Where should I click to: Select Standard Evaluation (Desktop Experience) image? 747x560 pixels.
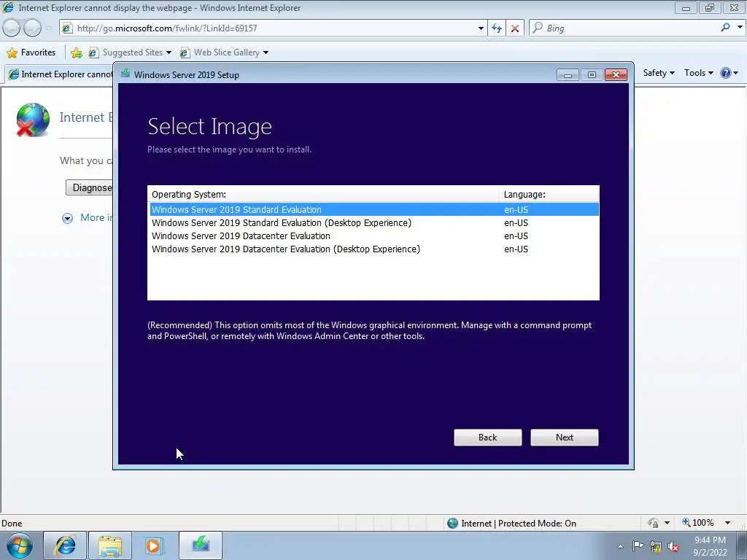(x=374, y=223)
